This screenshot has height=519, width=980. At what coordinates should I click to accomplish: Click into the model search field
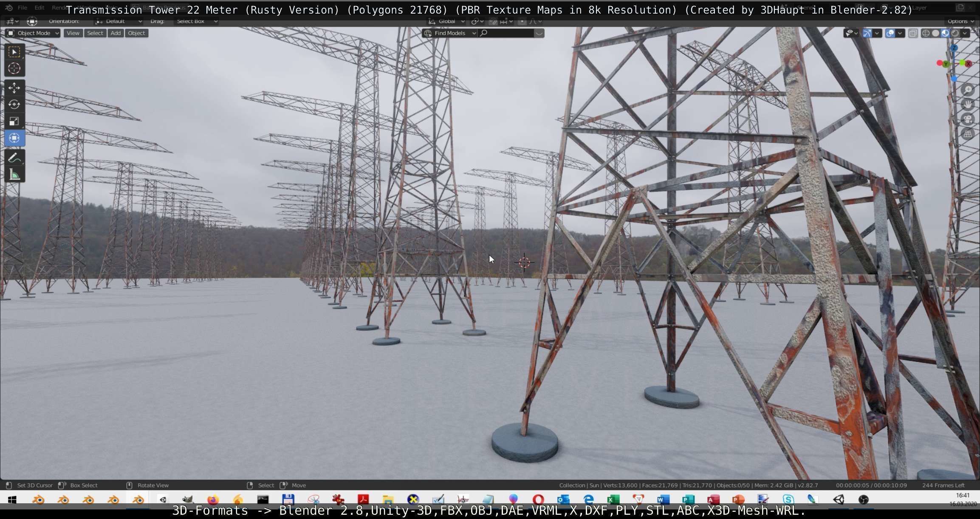tap(506, 33)
